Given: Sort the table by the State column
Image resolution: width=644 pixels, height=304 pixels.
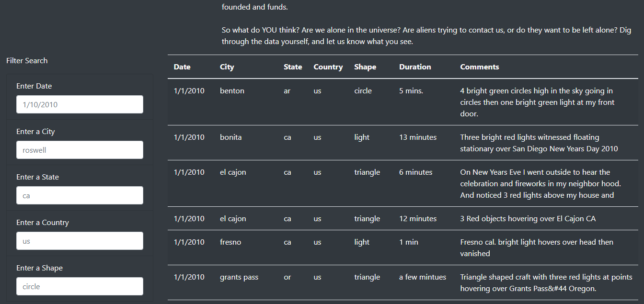Looking at the screenshot, I should click(293, 67).
